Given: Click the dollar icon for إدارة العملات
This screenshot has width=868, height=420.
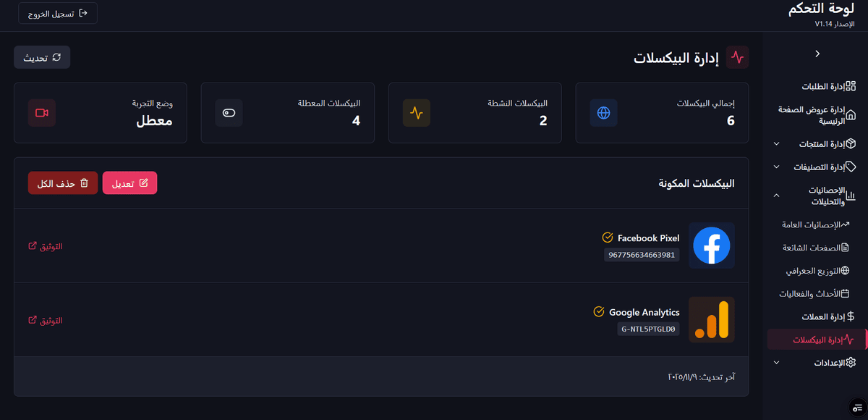Looking at the screenshot, I should [x=851, y=316].
